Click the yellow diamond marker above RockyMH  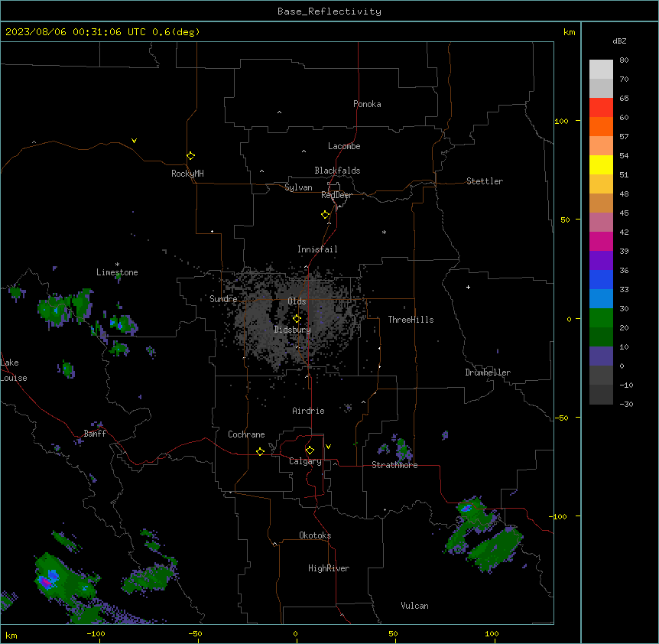pos(191,156)
